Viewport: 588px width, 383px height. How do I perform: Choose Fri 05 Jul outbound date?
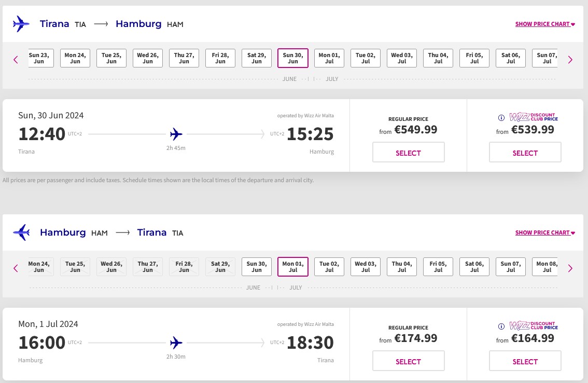pos(474,58)
